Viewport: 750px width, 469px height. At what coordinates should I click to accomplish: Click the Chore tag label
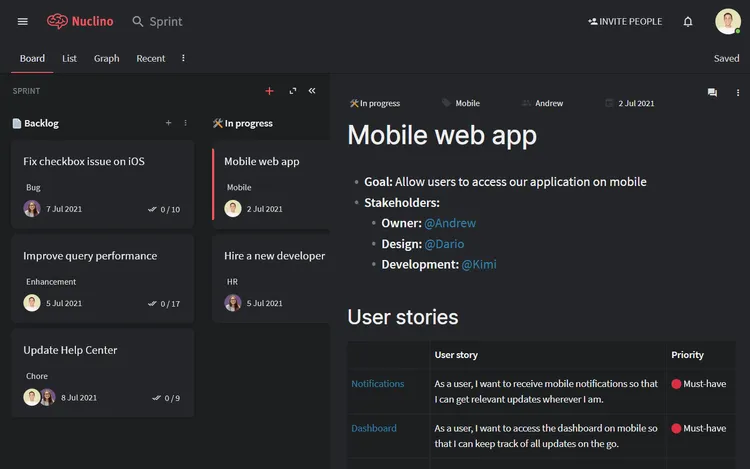pyautogui.click(x=37, y=376)
